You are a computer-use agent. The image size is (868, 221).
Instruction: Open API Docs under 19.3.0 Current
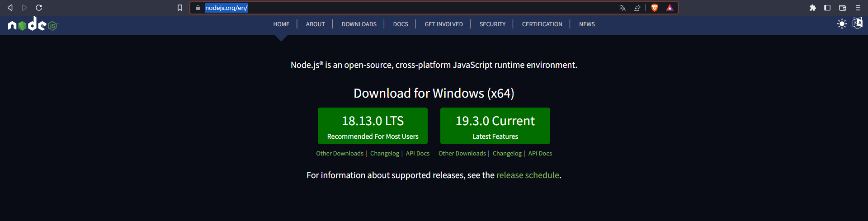tap(540, 154)
